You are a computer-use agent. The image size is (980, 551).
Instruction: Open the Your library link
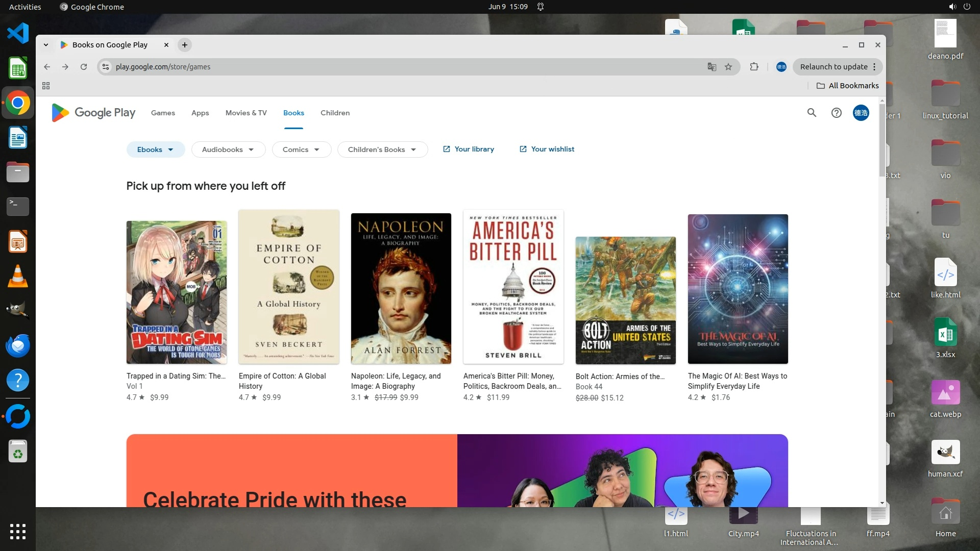(x=469, y=149)
